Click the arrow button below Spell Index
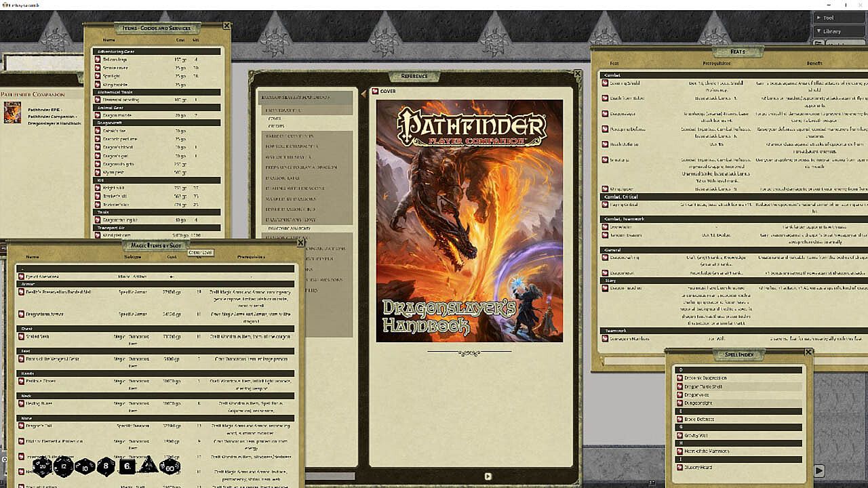Screen dimensions: 868x488 pos(819,470)
